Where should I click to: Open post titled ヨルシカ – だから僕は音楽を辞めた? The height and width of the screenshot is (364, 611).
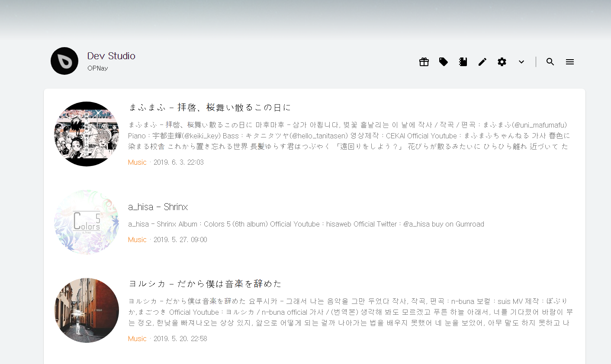tap(205, 284)
